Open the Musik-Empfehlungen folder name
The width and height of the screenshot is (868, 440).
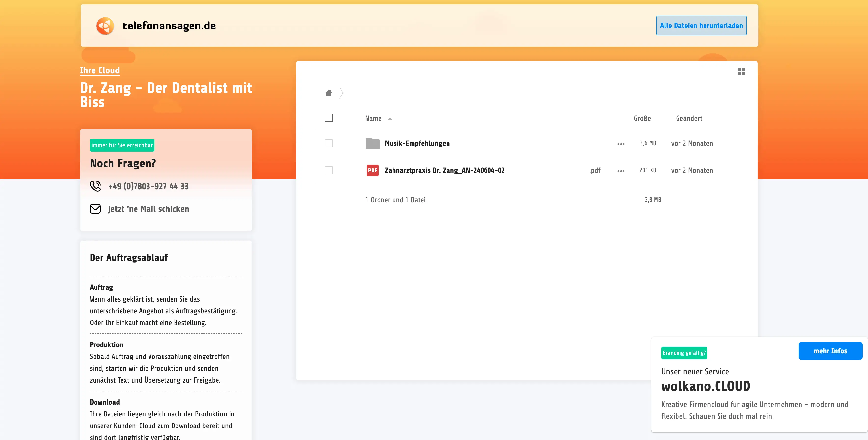click(417, 143)
